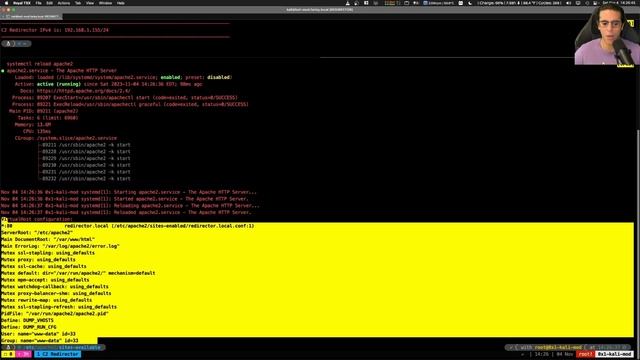This screenshot has width=640, height=360.
Task: Click the webcam overlay thumbnail
Action: pos(607,35)
